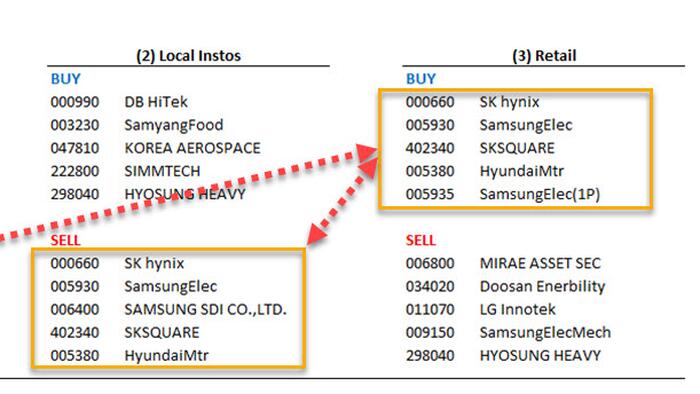This screenshot has width=700, height=394.
Task: Click code 000660 in Local Instos SELL list
Action: [75, 264]
